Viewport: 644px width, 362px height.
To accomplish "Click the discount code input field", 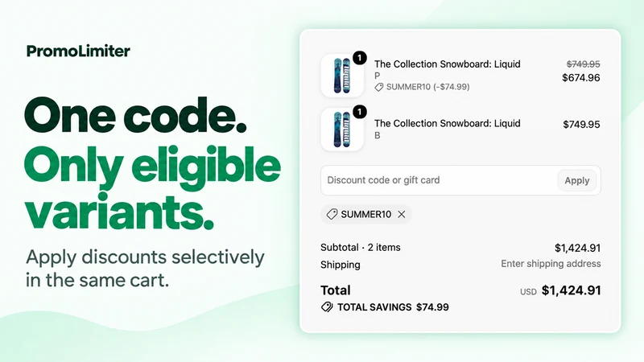I will click(x=439, y=180).
